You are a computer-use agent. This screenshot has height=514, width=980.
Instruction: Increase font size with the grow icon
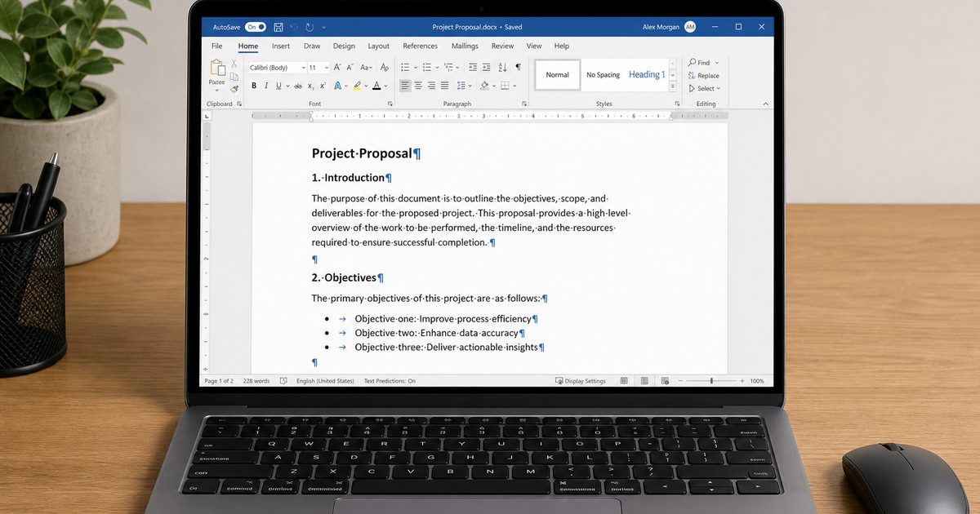click(x=337, y=67)
